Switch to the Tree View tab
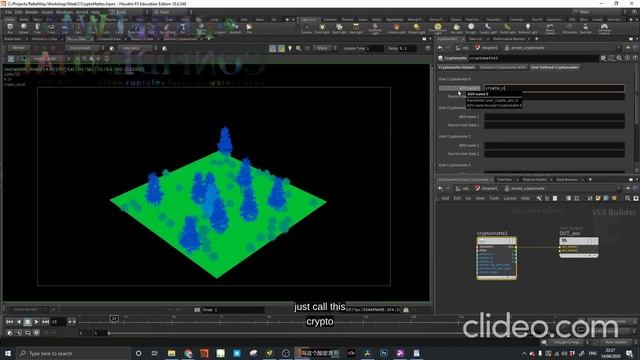The width and height of the screenshot is (640, 360). [x=504, y=180]
